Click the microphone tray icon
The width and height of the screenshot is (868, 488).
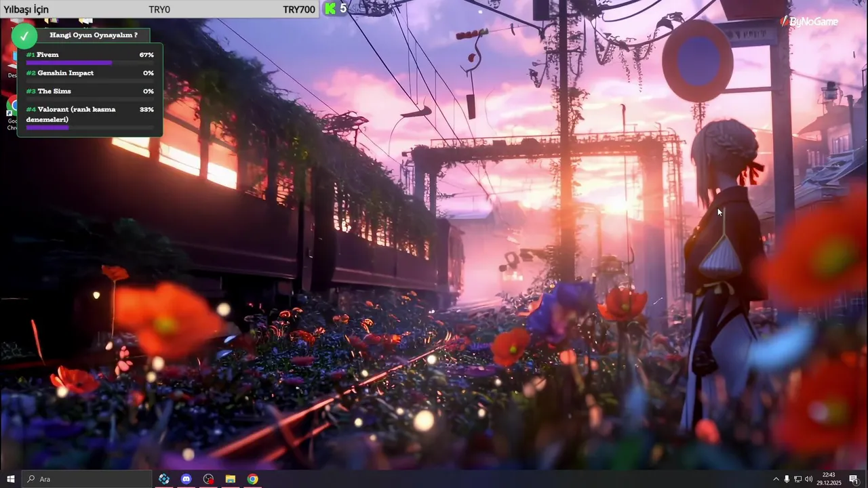(x=787, y=479)
